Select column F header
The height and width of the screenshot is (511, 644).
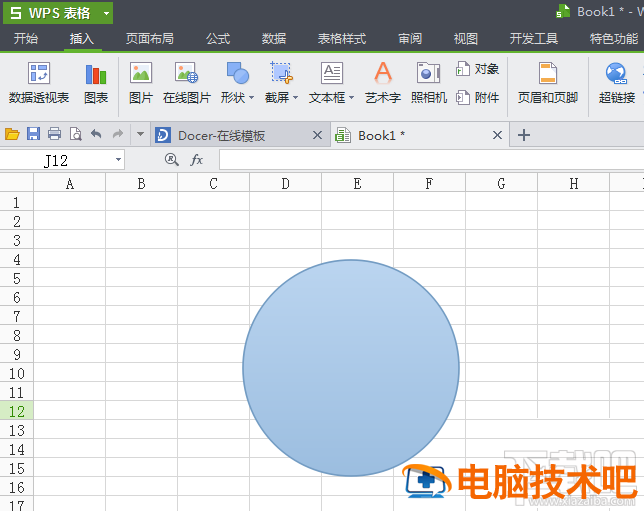pos(429,183)
